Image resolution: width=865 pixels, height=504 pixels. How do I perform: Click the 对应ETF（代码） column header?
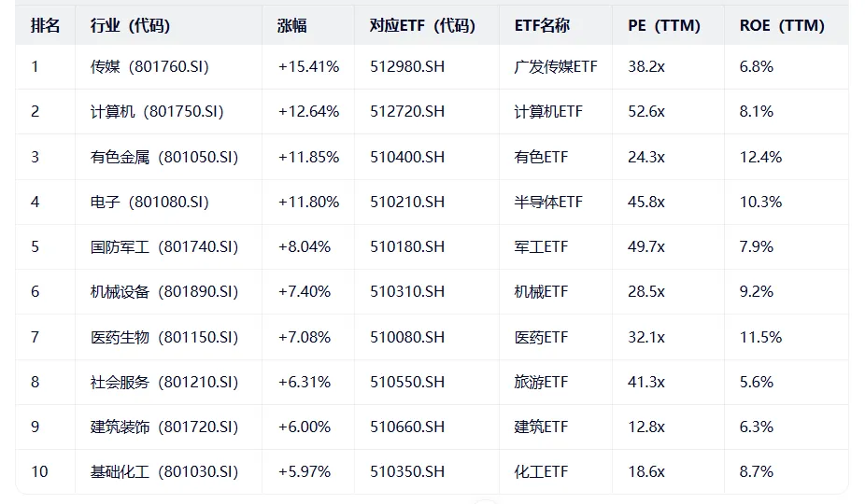[422, 26]
